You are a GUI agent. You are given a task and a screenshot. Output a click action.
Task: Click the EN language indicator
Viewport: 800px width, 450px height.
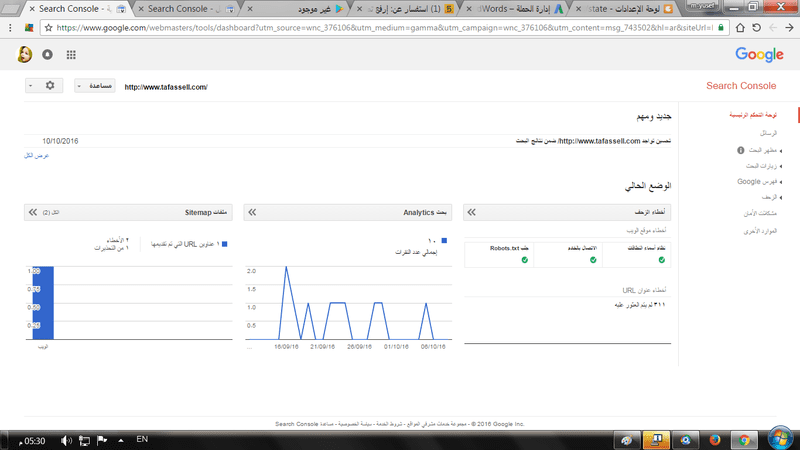tap(142, 439)
